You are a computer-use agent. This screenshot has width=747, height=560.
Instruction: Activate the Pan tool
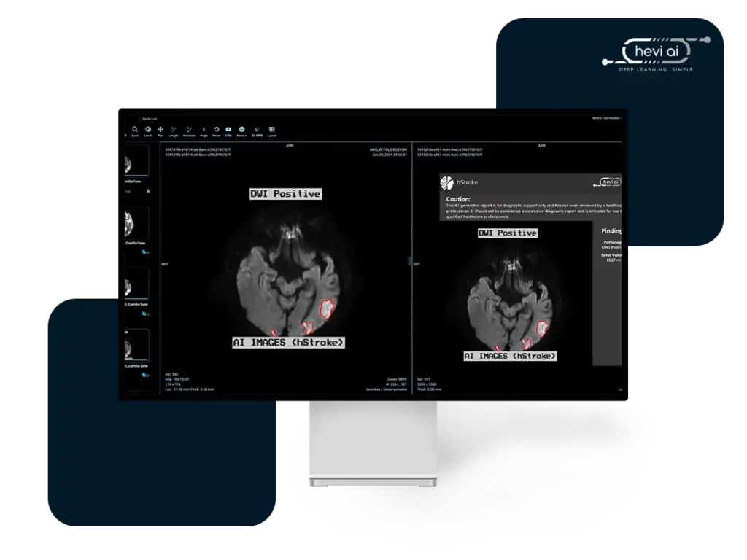point(160,130)
